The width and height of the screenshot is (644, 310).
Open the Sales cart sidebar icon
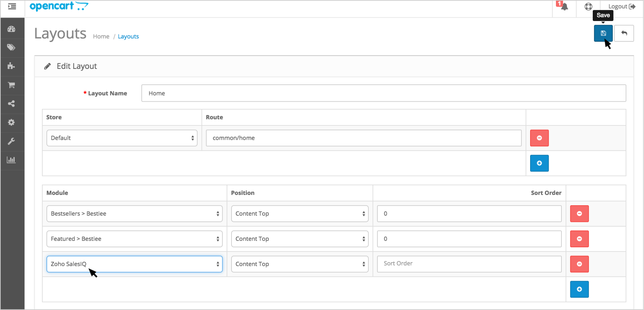(11, 85)
